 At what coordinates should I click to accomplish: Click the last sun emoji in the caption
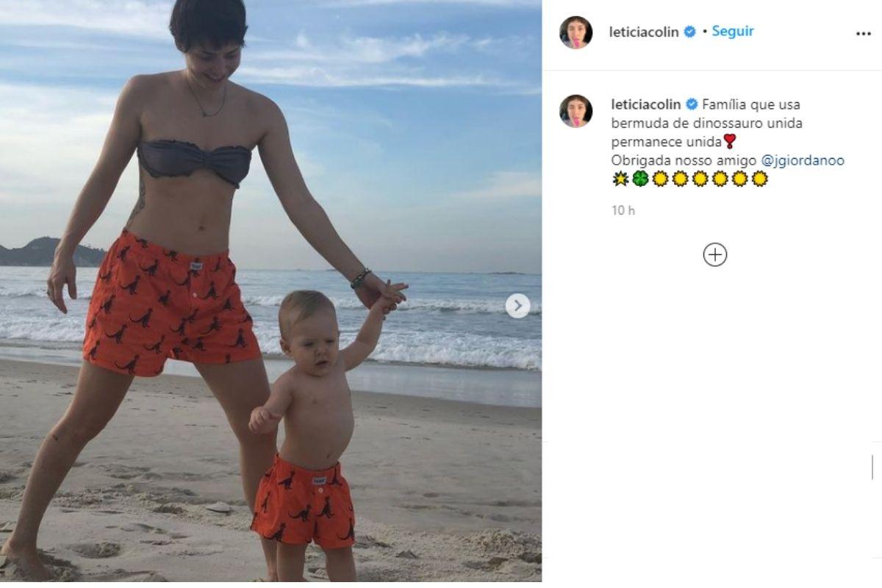tap(759, 179)
